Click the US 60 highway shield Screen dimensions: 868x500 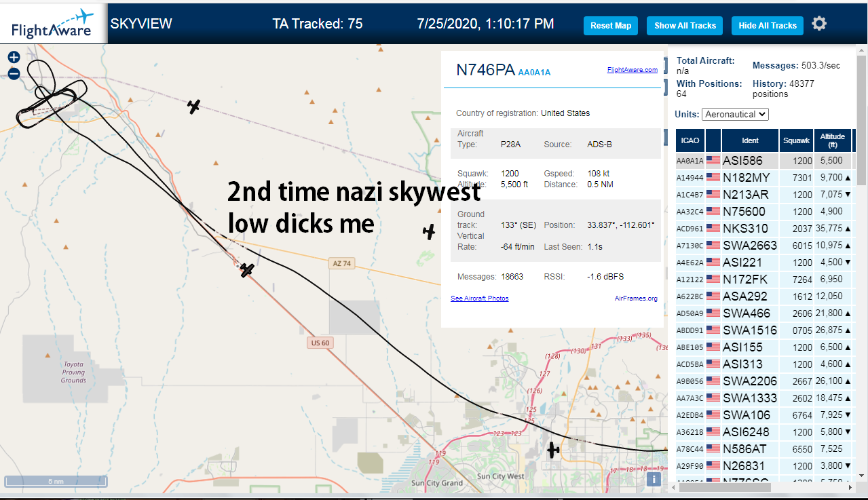pos(320,343)
